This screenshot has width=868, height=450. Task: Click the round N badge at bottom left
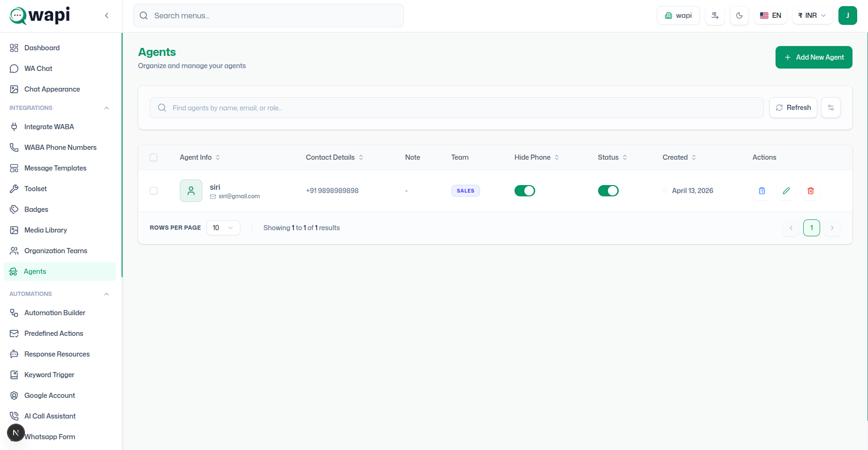16,433
